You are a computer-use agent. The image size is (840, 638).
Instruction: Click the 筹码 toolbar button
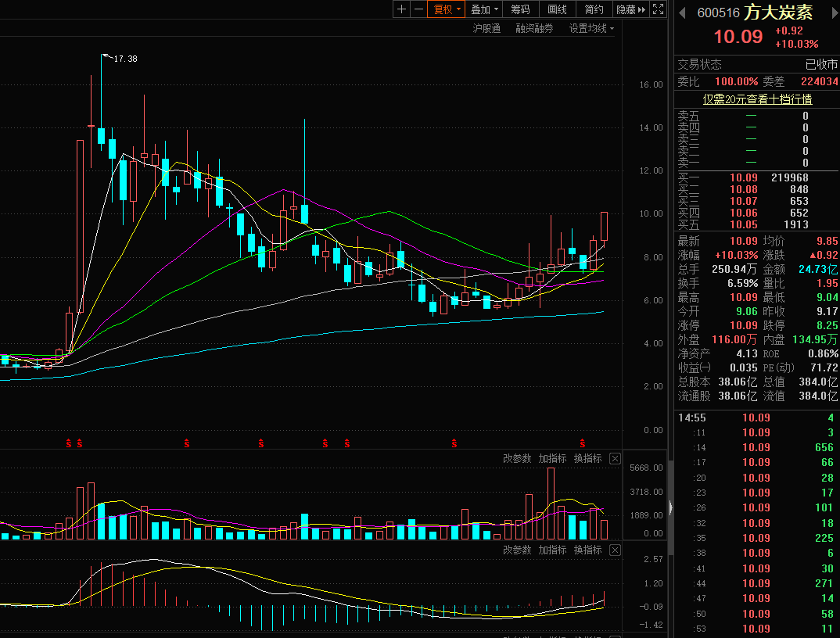pyautogui.click(x=520, y=9)
